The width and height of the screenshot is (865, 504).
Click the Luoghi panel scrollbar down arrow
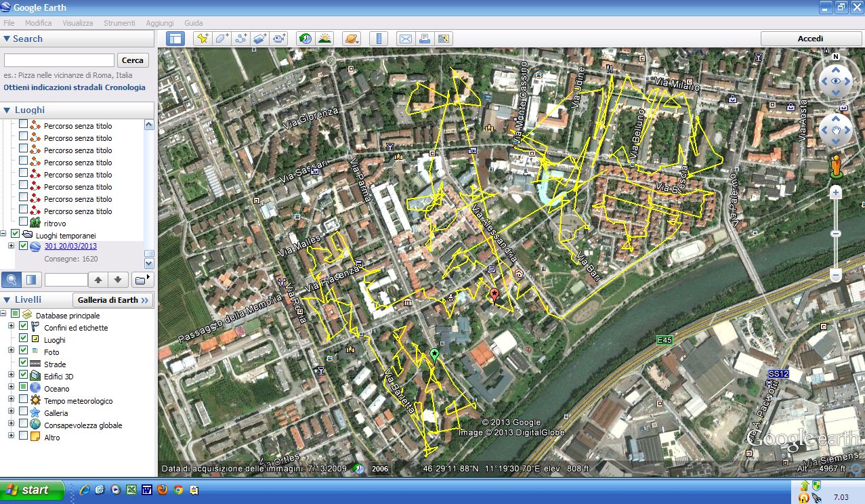tap(149, 263)
